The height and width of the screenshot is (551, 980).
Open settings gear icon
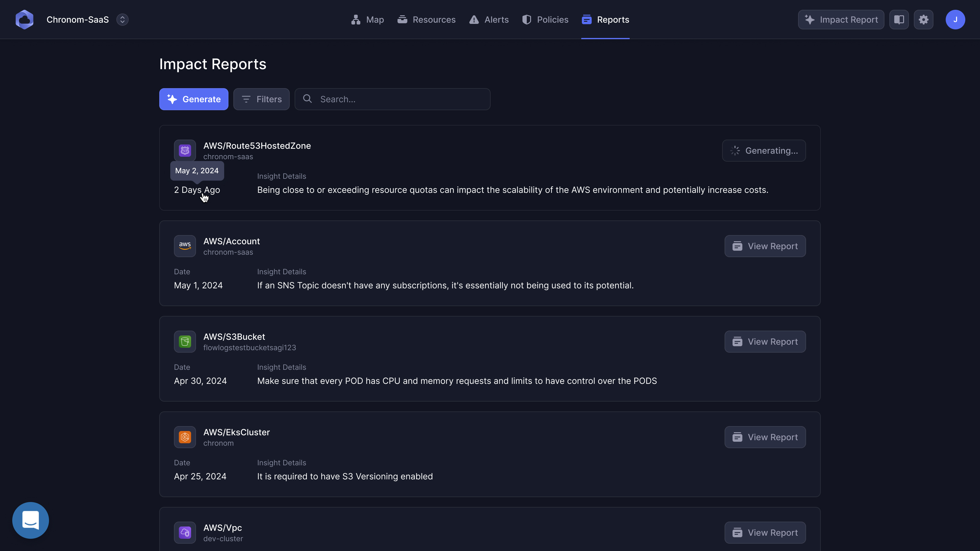[923, 19]
